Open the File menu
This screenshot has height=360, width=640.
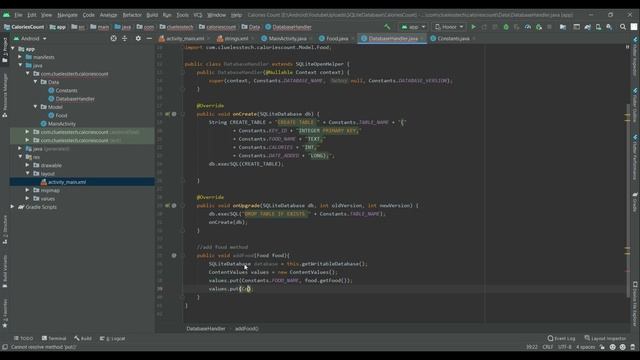(x=18, y=15)
